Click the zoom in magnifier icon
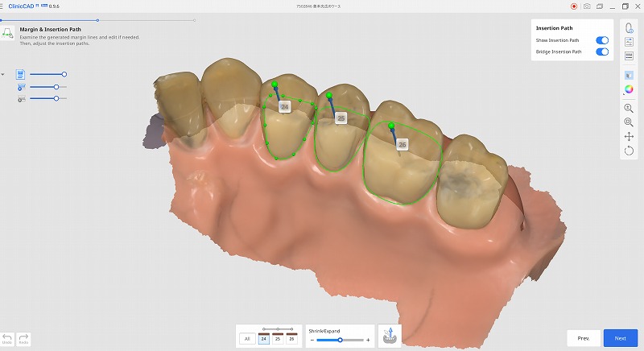Viewport: 644px width, 351px height. (x=629, y=107)
